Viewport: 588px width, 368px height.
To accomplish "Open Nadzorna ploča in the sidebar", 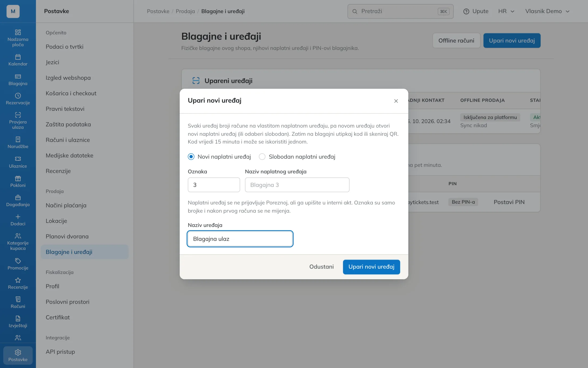I will [18, 38].
